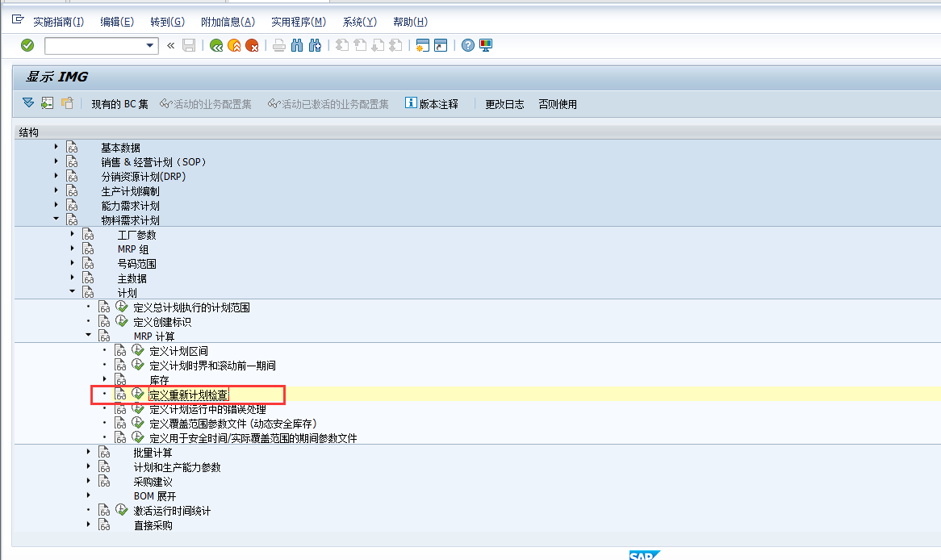The width and height of the screenshot is (941, 560).
Task: Expand the 批量计算 node
Action: pos(88,451)
